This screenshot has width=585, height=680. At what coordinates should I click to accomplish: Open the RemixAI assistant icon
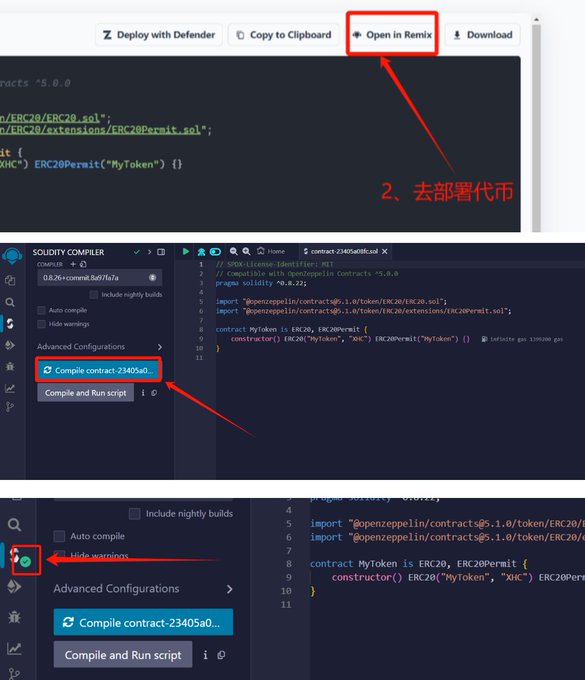tap(201, 252)
